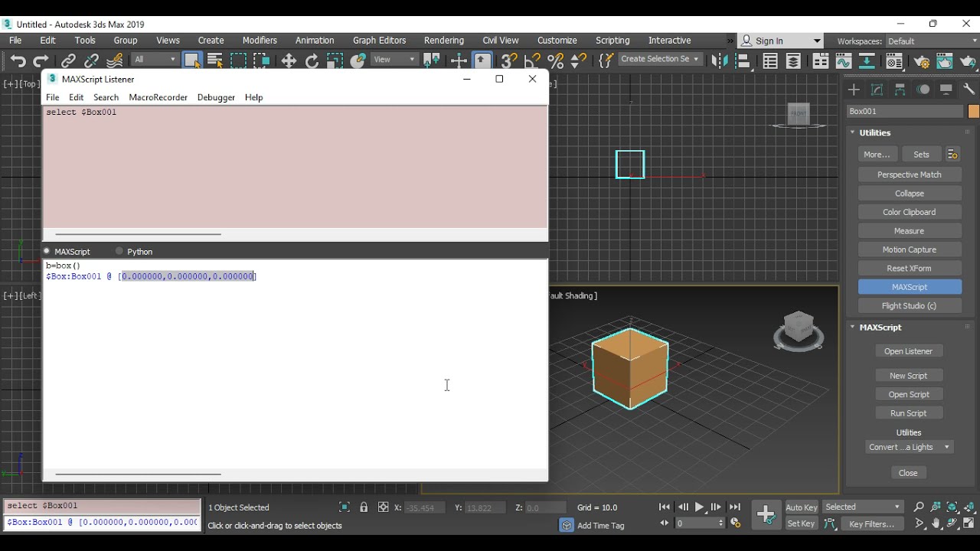
Task: Select the Python radio button
Action: [119, 251]
